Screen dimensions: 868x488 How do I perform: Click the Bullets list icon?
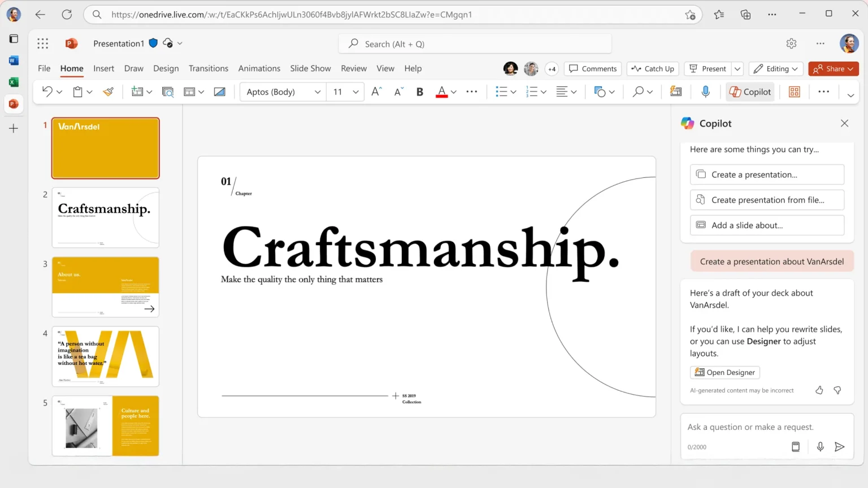pyautogui.click(x=501, y=91)
